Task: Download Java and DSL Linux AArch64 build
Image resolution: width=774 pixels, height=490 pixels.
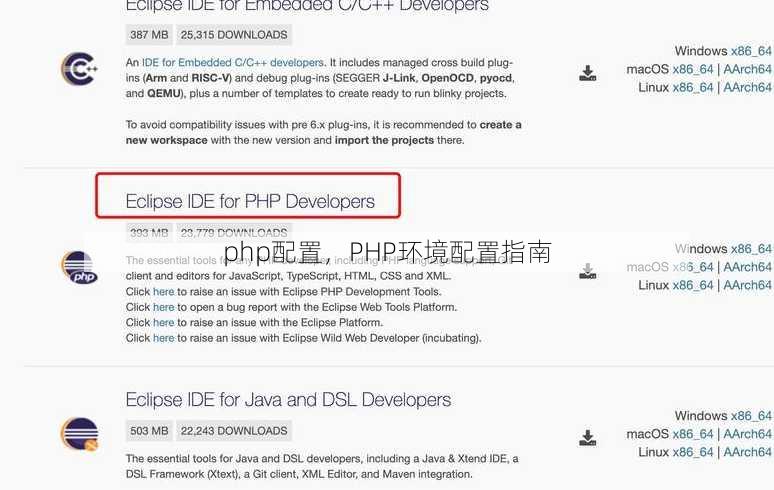Action: [748, 452]
